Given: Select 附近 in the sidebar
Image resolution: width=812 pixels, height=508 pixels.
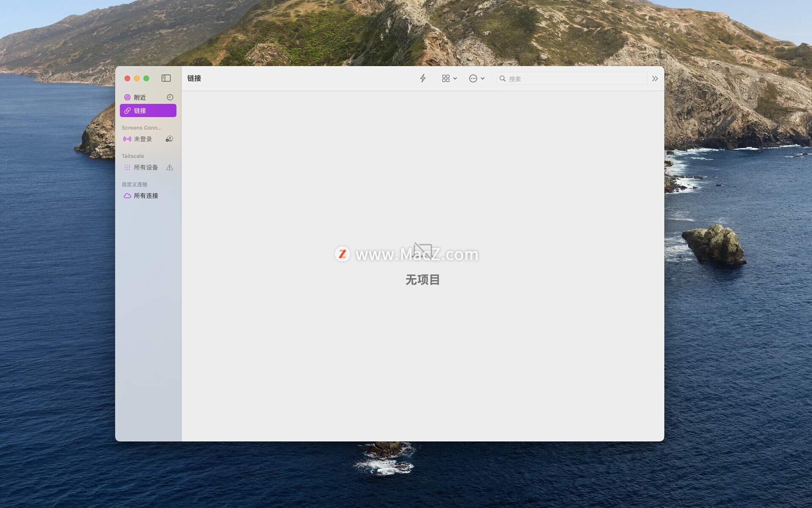Looking at the screenshot, I should 140,97.
